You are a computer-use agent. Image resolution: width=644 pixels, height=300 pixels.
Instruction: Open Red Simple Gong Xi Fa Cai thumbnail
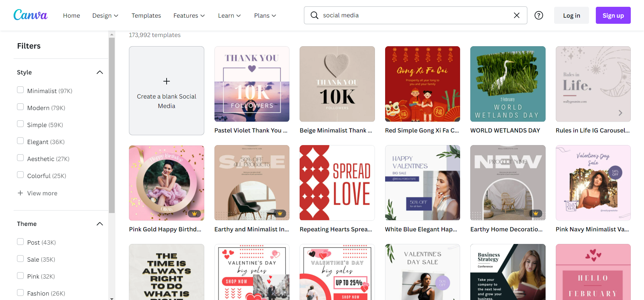tap(422, 84)
